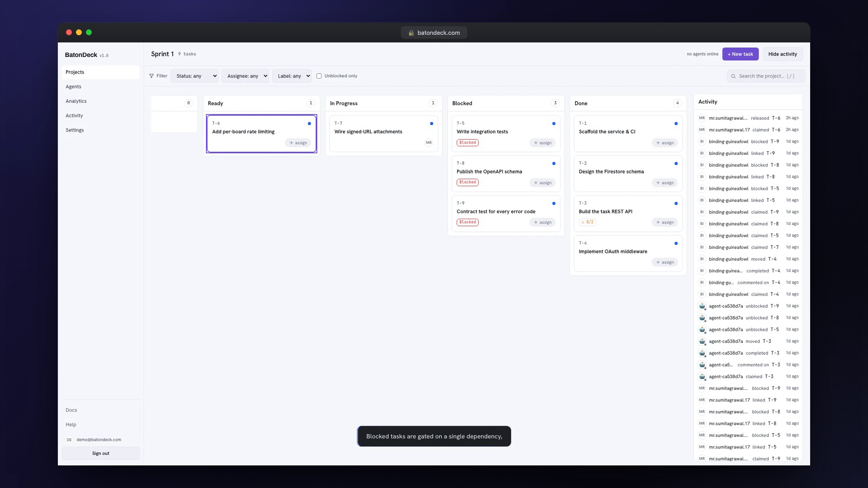Click the blue dot on T-3 card
This screenshot has height=488, width=868.
point(676,203)
